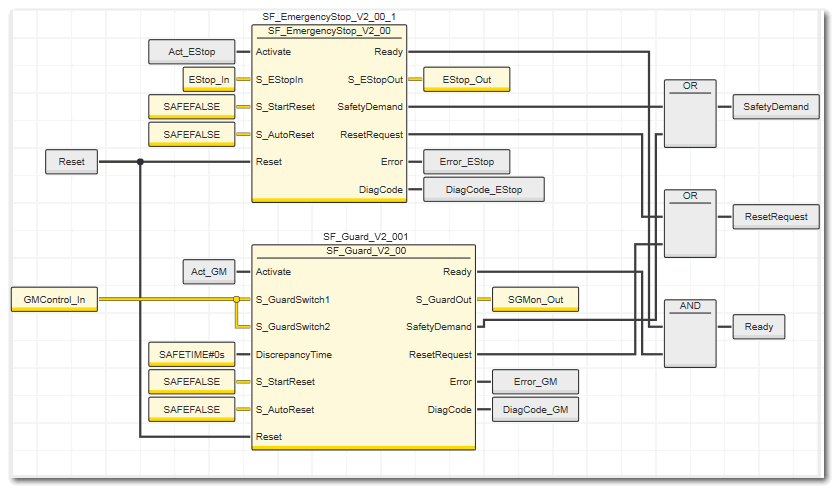835x489 pixels.
Task: Select the DiscrepancyTime pin label
Action: (294, 354)
